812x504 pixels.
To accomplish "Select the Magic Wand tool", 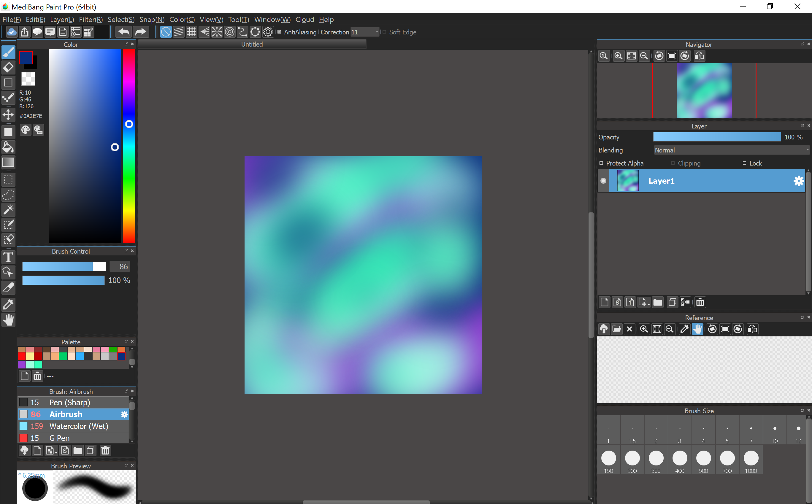I will [x=8, y=210].
